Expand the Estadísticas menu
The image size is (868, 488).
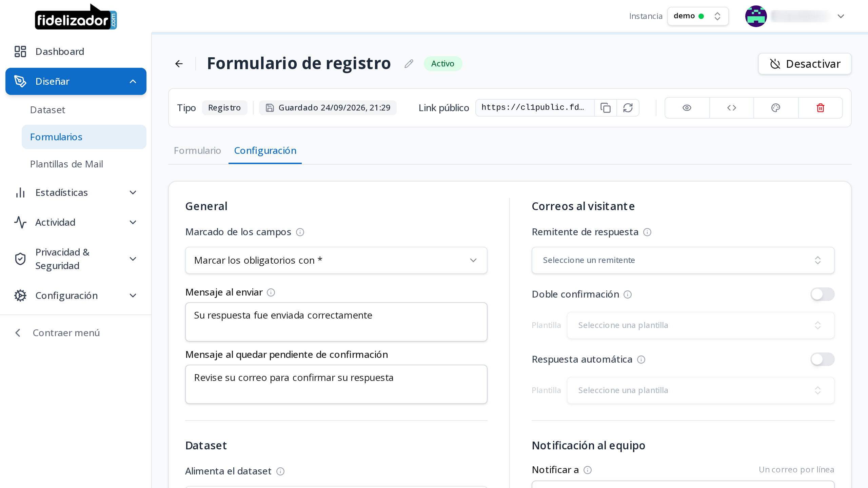(76, 192)
